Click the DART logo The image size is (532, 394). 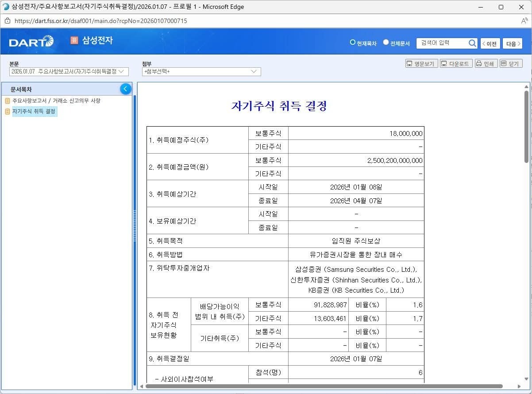pos(31,42)
